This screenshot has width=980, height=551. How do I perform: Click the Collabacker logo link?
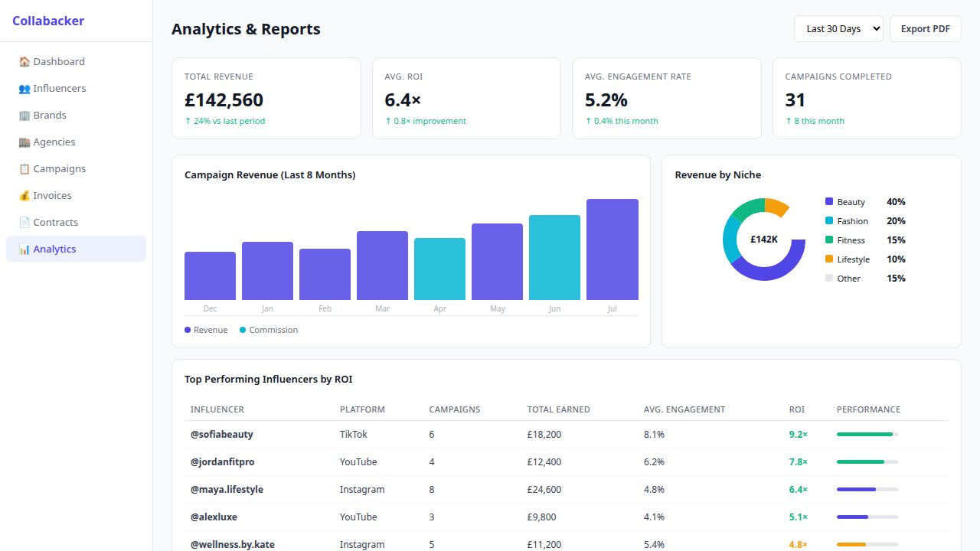(48, 21)
